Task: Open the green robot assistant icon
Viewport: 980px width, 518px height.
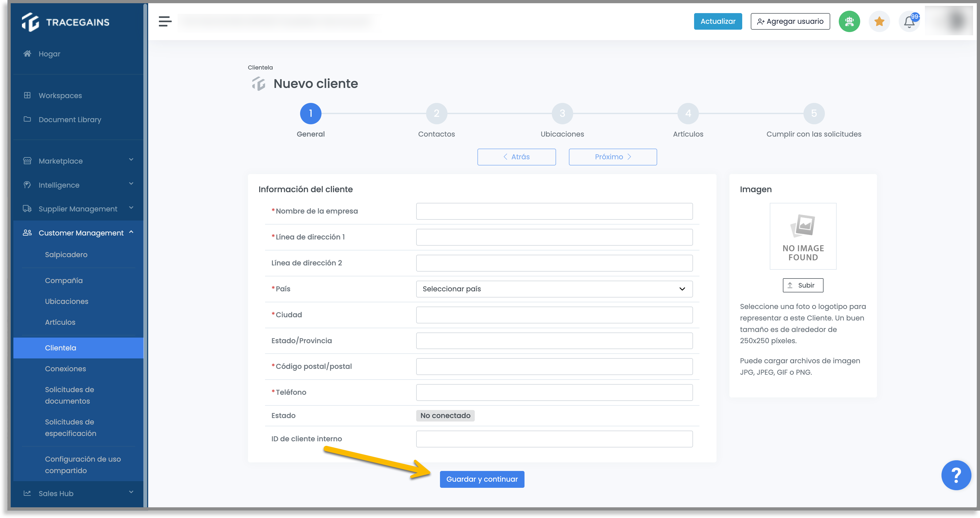Action: [x=849, y=21]
